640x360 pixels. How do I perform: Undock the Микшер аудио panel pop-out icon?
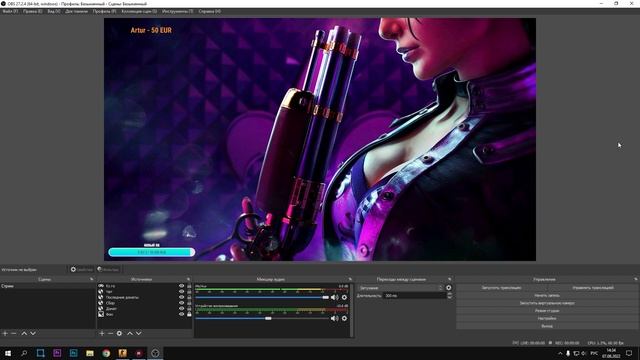click(350, 279)
